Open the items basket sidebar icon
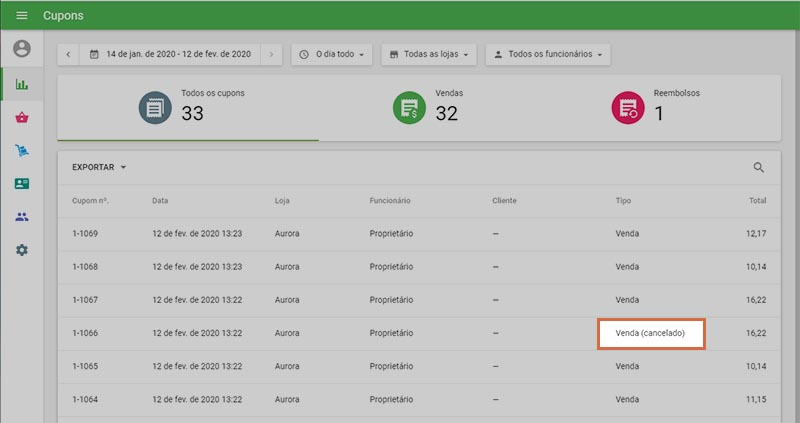Image resolution: width=800 pixels, height=423 pixels. [x=21, y=118]
